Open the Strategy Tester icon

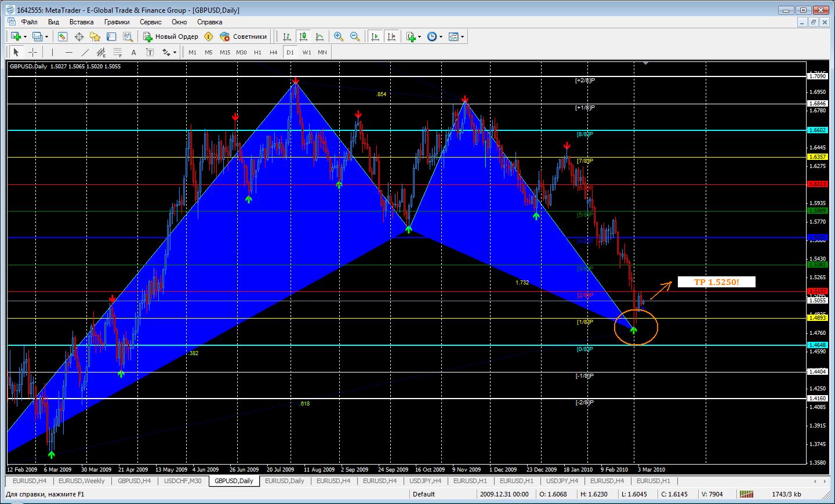[x=128, y=36]
